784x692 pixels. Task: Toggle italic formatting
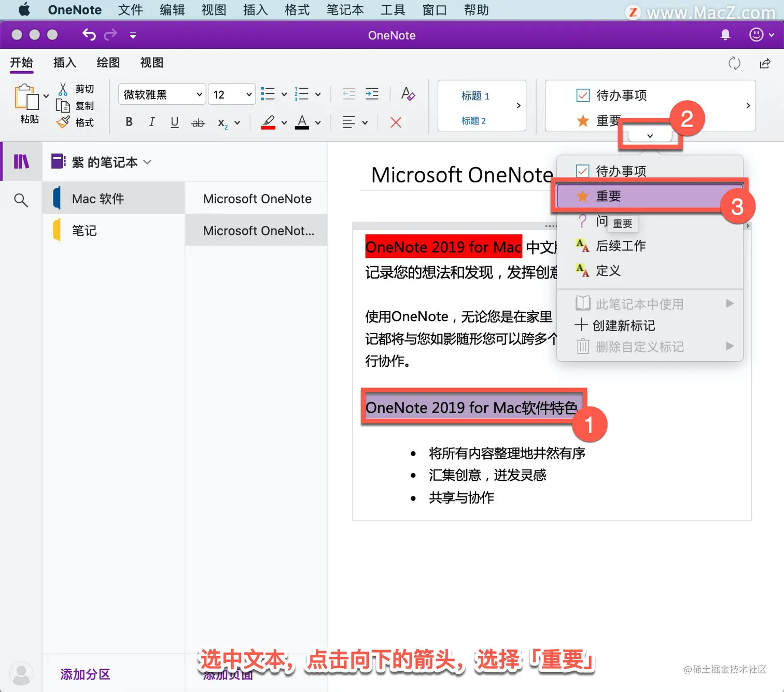coord(151,122)
